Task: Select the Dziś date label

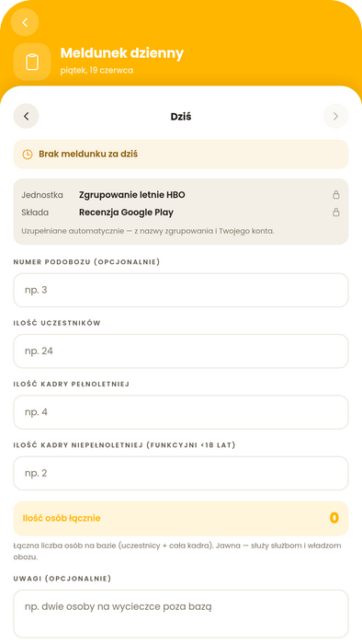Action: pyautogui.click(x=181, y=117)
